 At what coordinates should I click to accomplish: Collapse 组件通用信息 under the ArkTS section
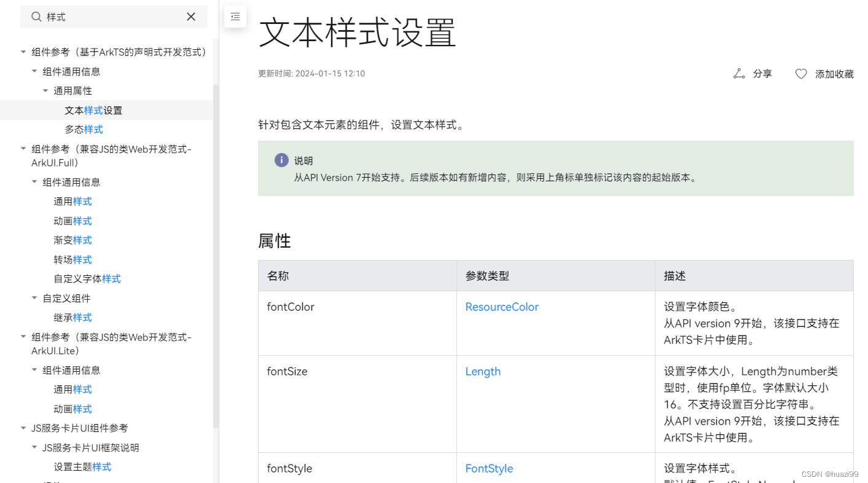point(34,71)
